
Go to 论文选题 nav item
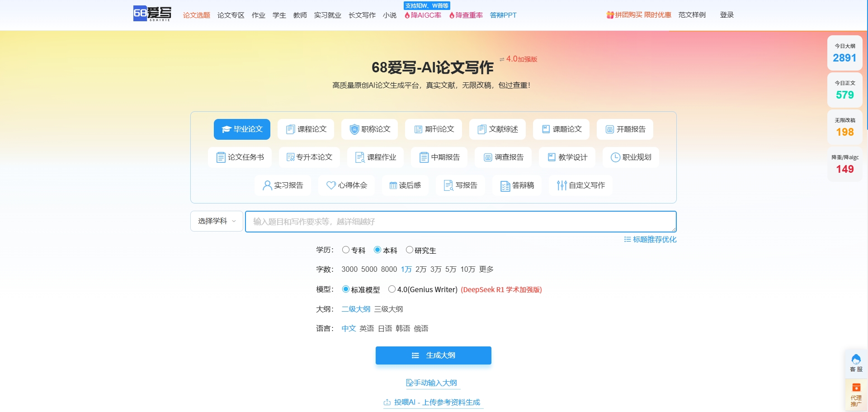coord(196,15)
